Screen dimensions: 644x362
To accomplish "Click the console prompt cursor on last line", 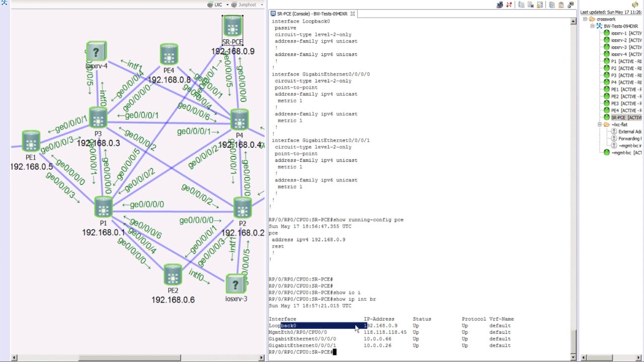I will point(335,352).
